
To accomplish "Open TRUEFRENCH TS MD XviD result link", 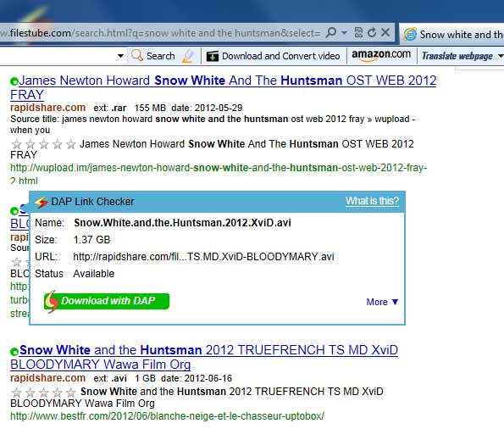I will tap(204, 357).
